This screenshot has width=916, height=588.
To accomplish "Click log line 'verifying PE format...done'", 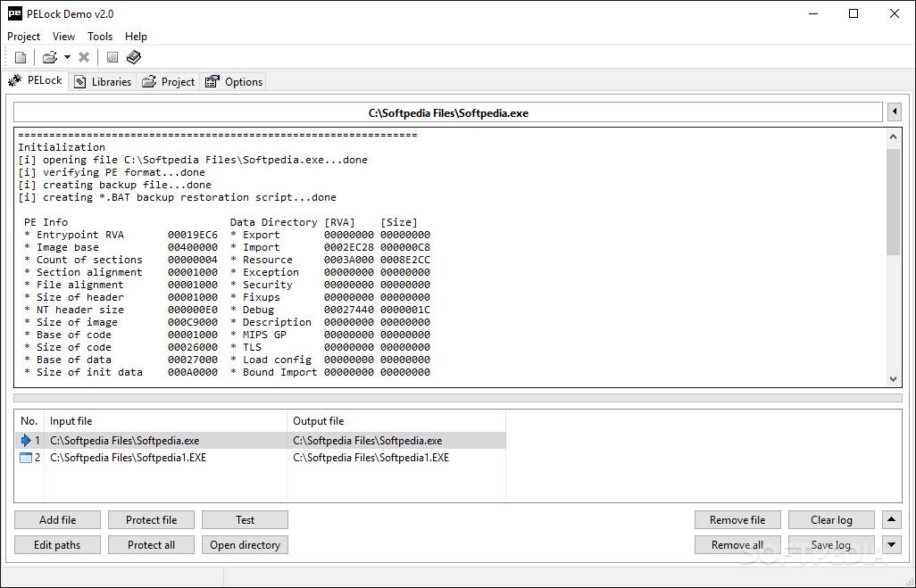I will [112, 172].
